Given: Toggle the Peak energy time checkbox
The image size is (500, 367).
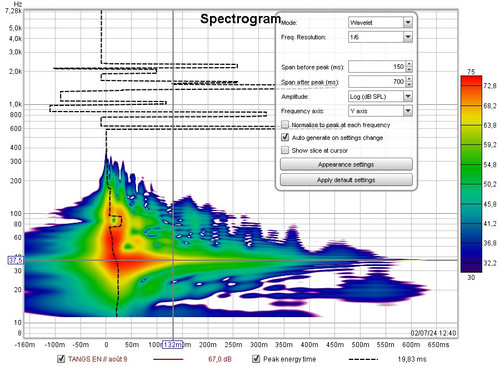Looking at the screenshot, I should click(x=256, y=359).
